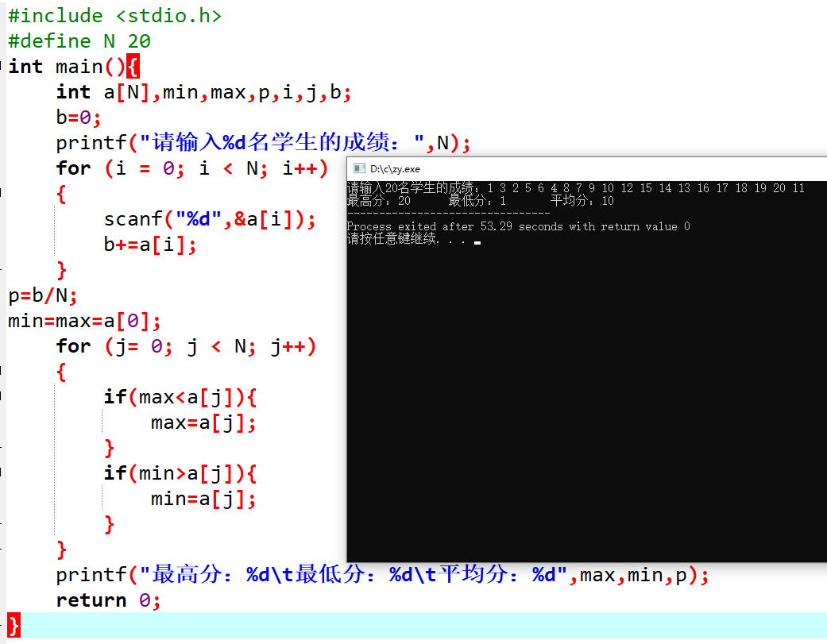The image size is (827, 644).
Task: Click the b=0; assignment line
Action: pyautogui.click(x=79, y=118)
